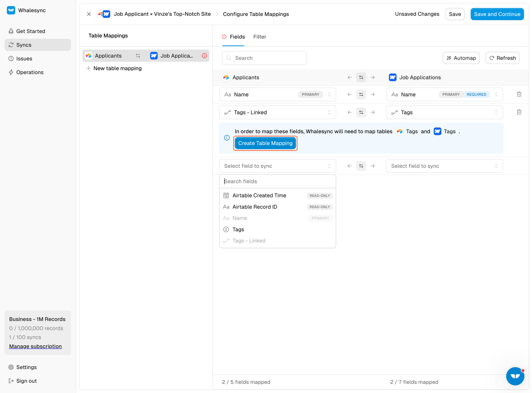Click the Settings gear in sidebar
Image resolution: width=532 pixels, height=393 pixels.
coord(11,367)
